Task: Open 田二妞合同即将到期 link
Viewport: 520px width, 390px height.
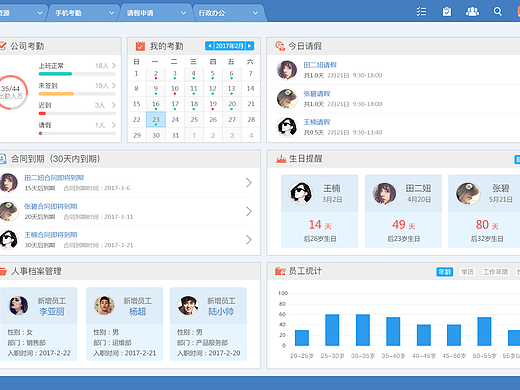Action: pos(54,178)
